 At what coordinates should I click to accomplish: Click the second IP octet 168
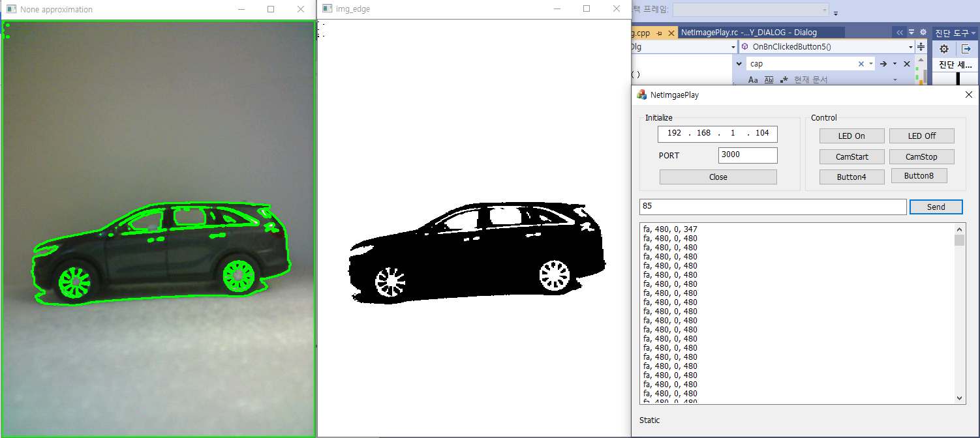point(703,133)
